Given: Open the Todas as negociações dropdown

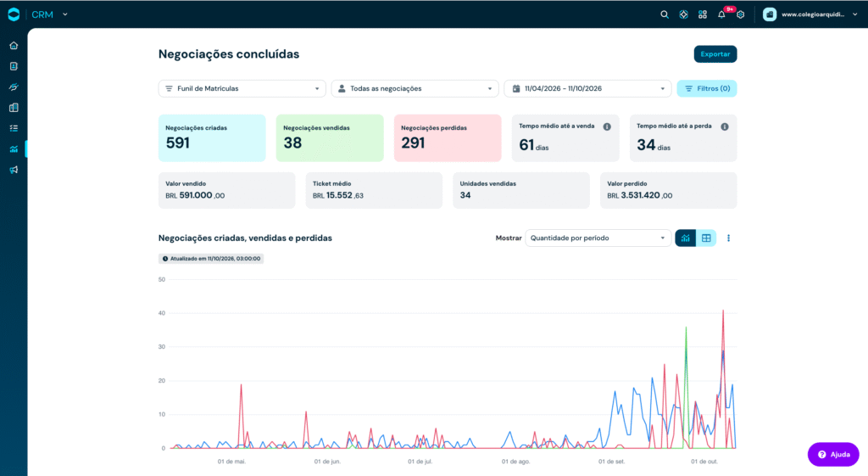Looking at the screenshot, I should 415,88.
